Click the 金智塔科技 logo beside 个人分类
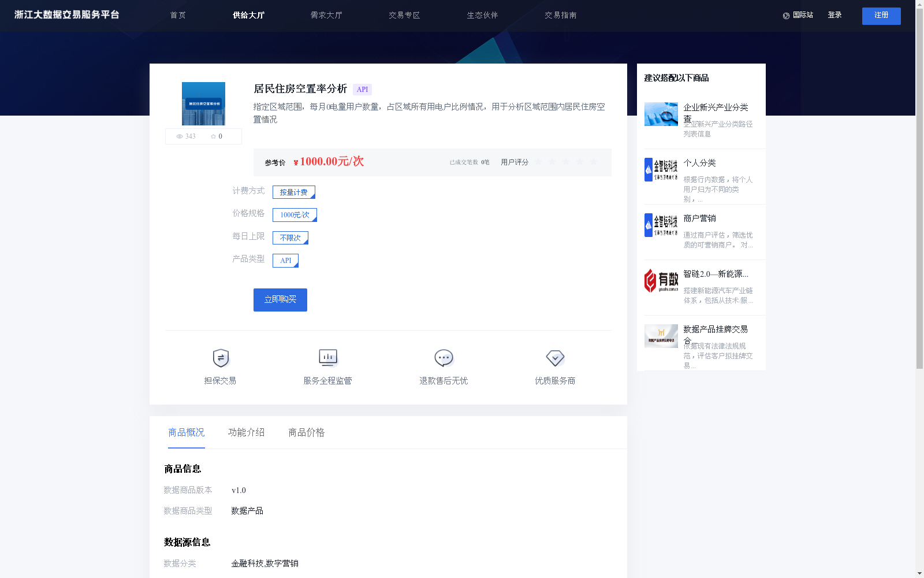924x578 pixels. point(661,169)
